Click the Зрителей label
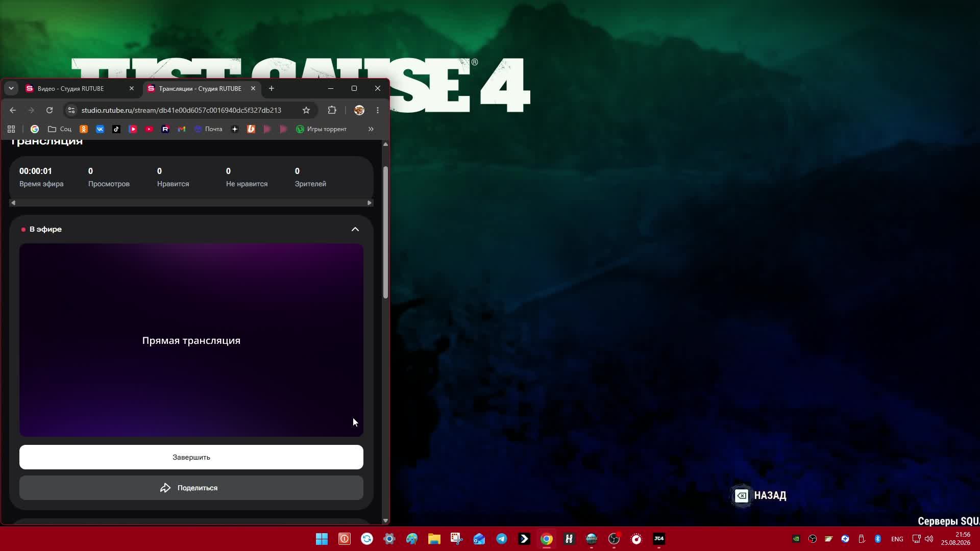 pos(310,184)
